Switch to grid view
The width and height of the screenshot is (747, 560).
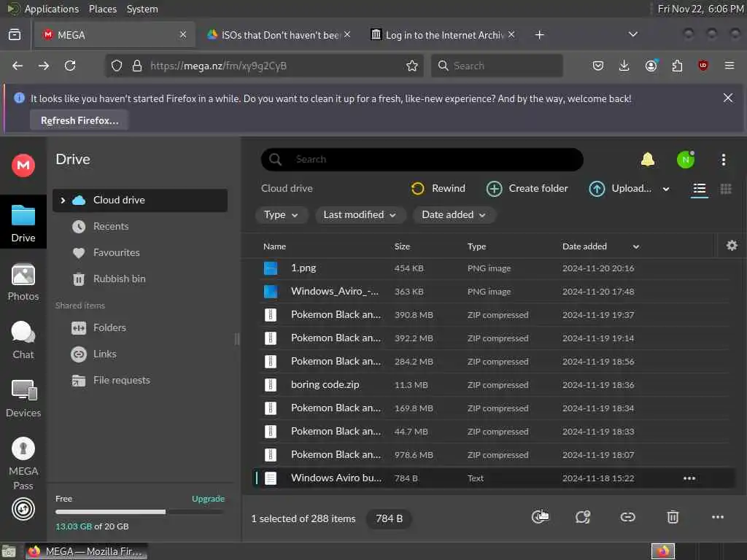point(726,189)
